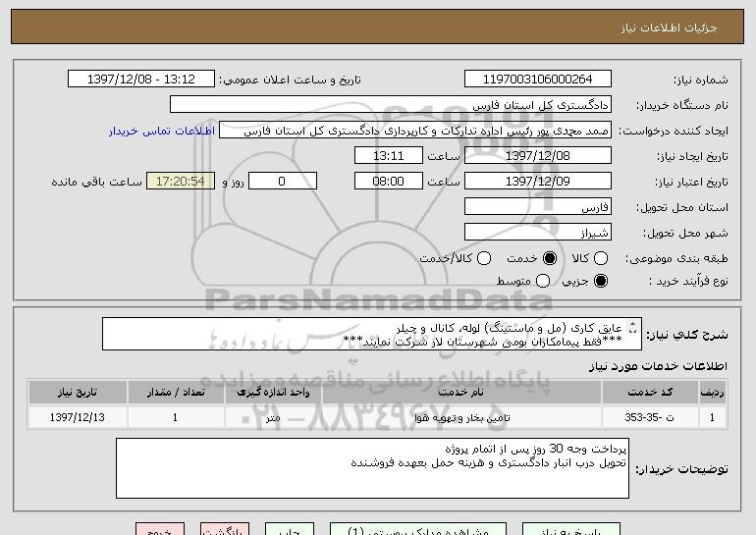Click the row number cell 1 in ردیف column
This screenshot has width=756, height=535.
click(x=713, y=417)
